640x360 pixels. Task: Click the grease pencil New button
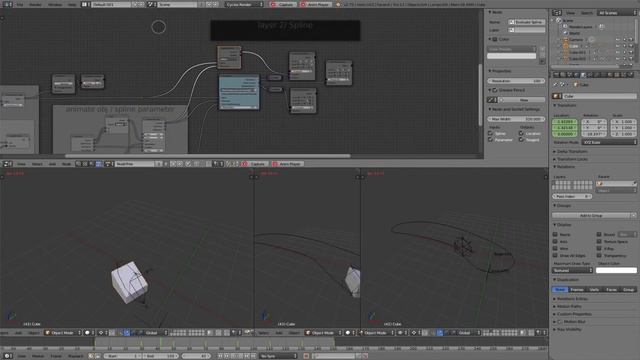[523, 100]
